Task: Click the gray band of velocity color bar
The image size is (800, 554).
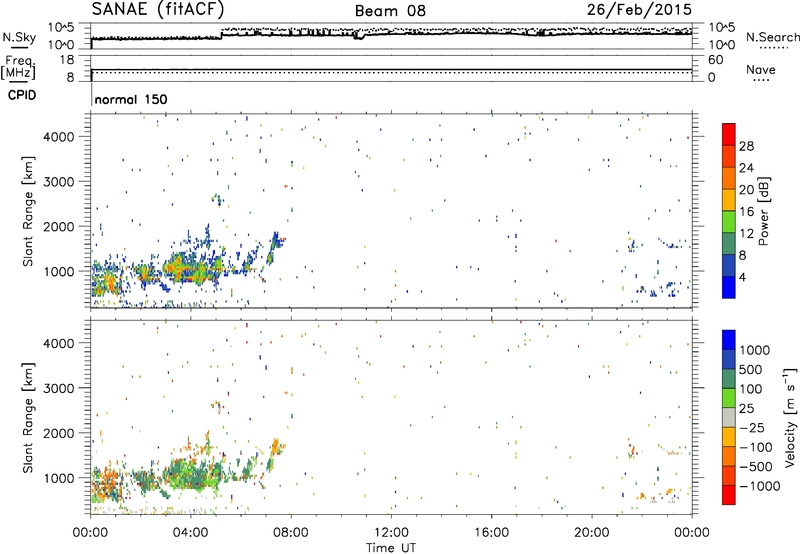Action: click(x=729, y=418)
